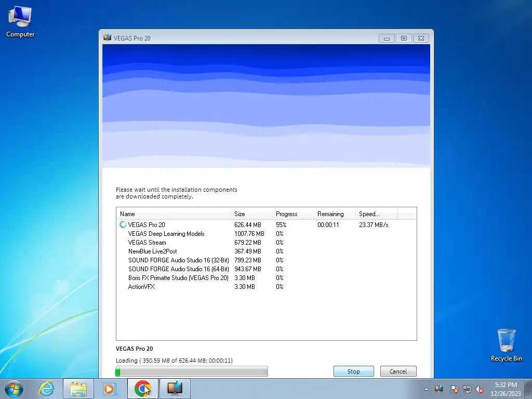Click the 00:00:11 remaining time cell
The width and height of the screenshot is (532, 399).
pyautogui.click(x=328, y=224)
